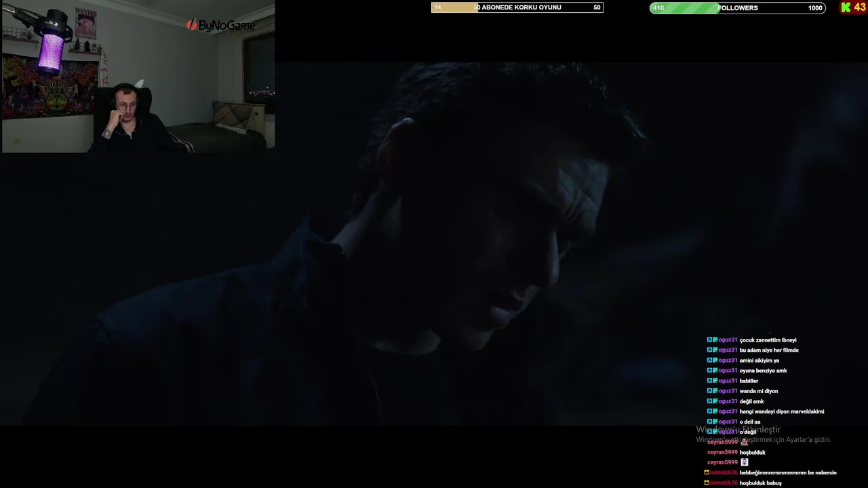This screenshot has height=488, width=868.
Task: Select chat message 'wanda mi diyon'
Action: pos(758,391)
